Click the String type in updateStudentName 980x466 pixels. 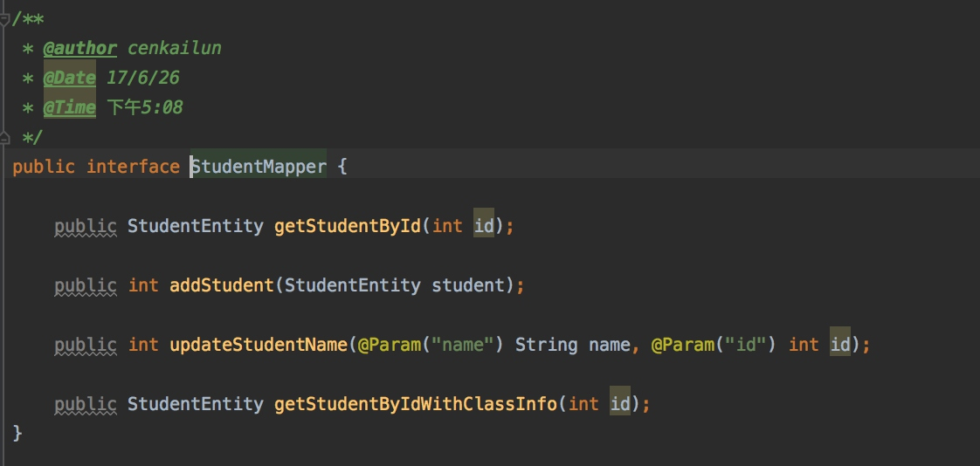546,345
